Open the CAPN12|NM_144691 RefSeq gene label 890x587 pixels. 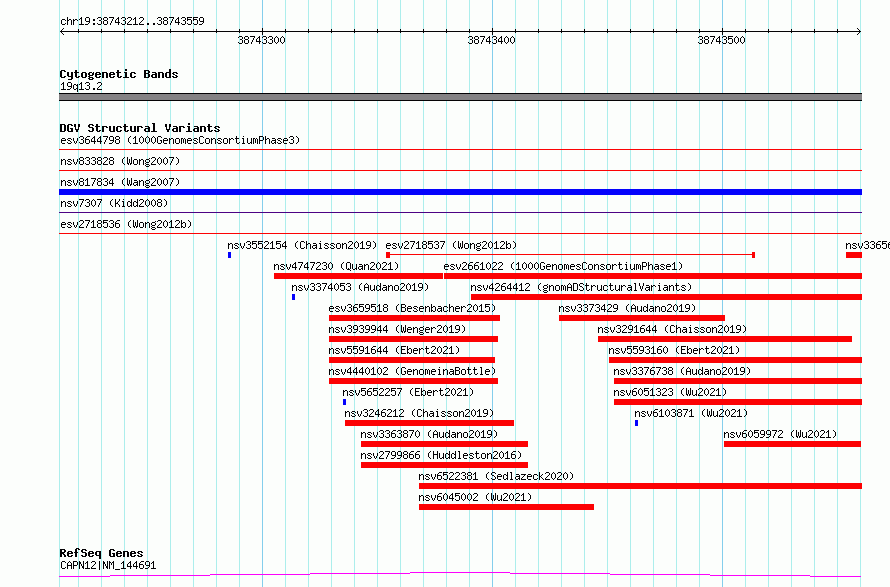coord(108,565)
